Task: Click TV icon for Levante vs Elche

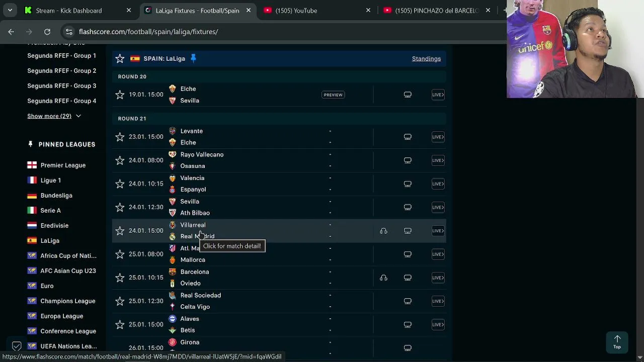Action: click(408, 137)
